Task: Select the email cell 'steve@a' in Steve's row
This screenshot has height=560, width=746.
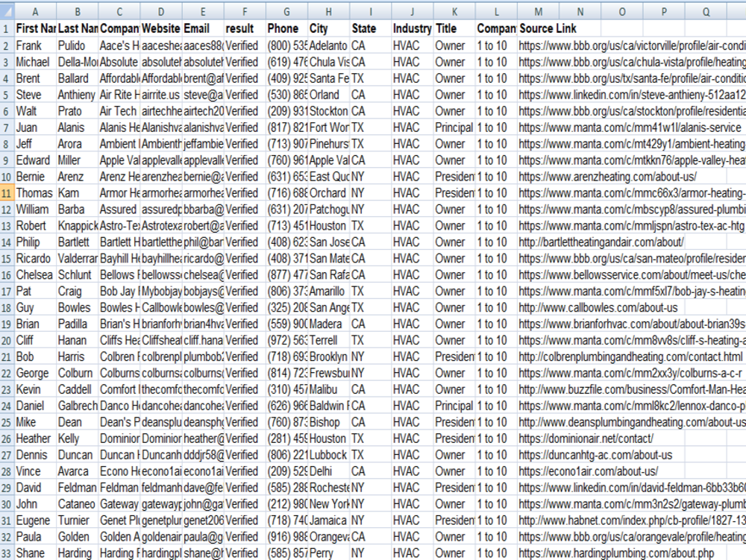Action: (x=203, y=95)
